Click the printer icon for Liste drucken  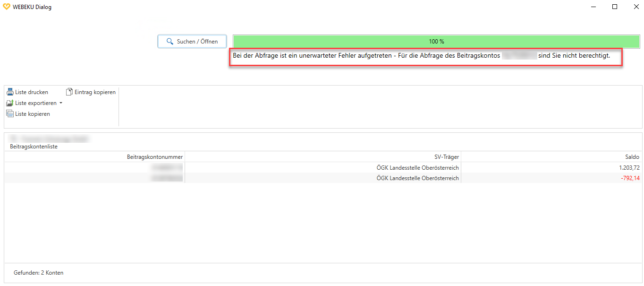pos(10,92)
